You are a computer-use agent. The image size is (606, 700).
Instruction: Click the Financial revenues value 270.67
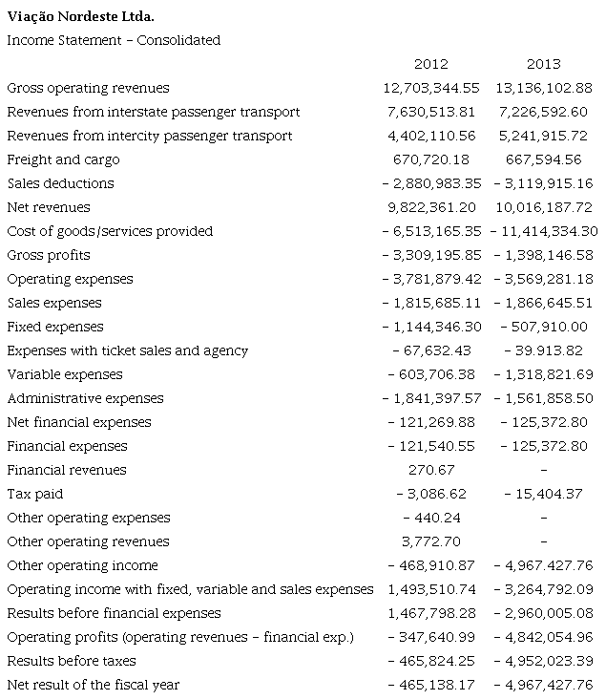pos(431,470)
